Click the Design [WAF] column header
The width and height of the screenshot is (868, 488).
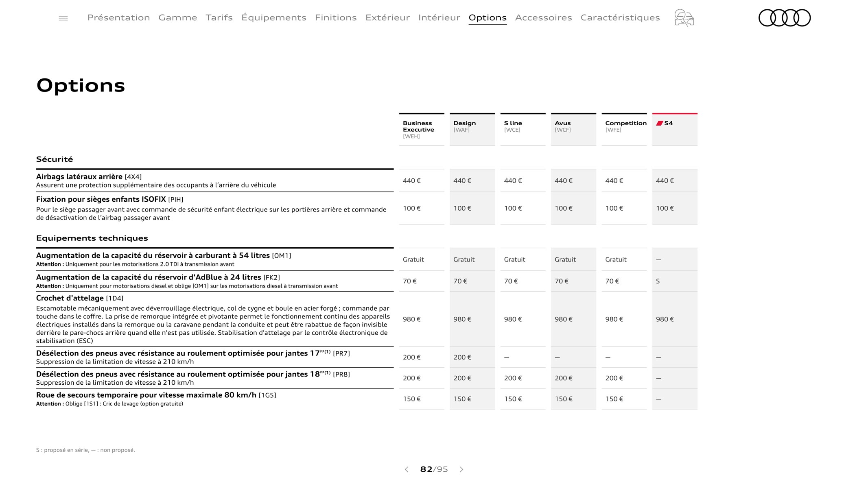(x=472, y=129)
